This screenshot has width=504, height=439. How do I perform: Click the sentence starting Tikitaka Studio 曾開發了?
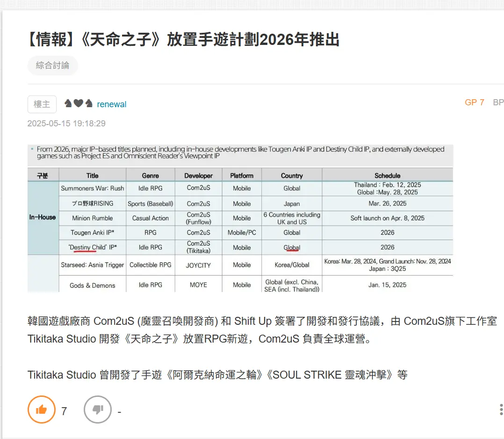[x=217, y=374]
